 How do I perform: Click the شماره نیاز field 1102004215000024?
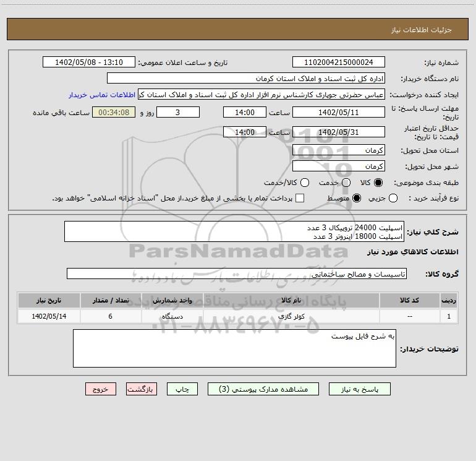339,62
